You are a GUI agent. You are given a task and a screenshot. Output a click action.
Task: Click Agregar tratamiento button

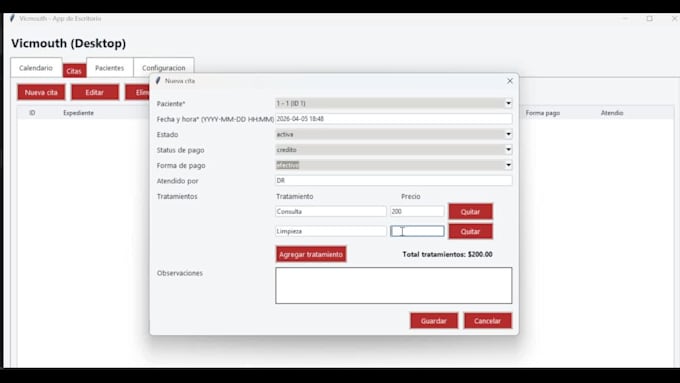[311, 255]
